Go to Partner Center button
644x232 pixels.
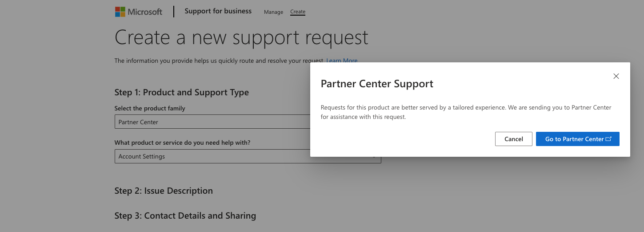(578, 139)
